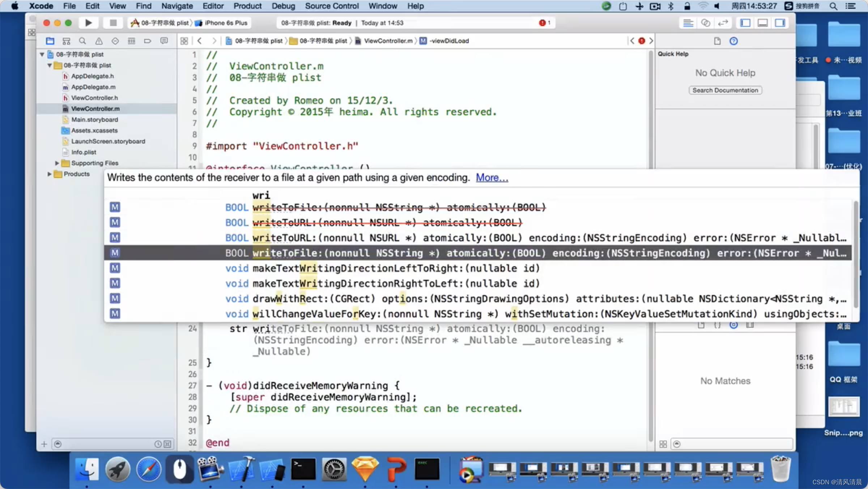Click the Quick Help panel icon
The image size is (868, 489).
point(733,41)
